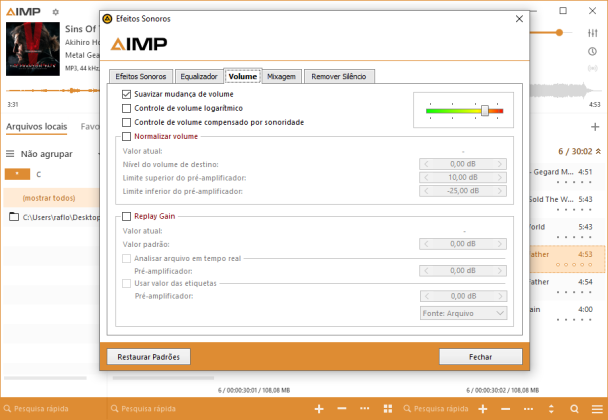The height and width of the screenshot is (420, 608).
Task: Open the main menu hamburger icon
Action: 598,409
